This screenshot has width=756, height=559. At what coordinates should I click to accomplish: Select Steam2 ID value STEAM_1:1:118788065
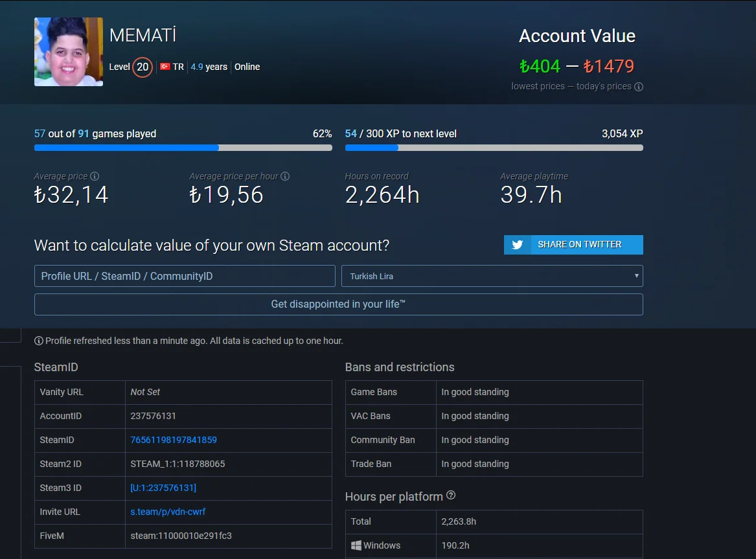[178, 464]
